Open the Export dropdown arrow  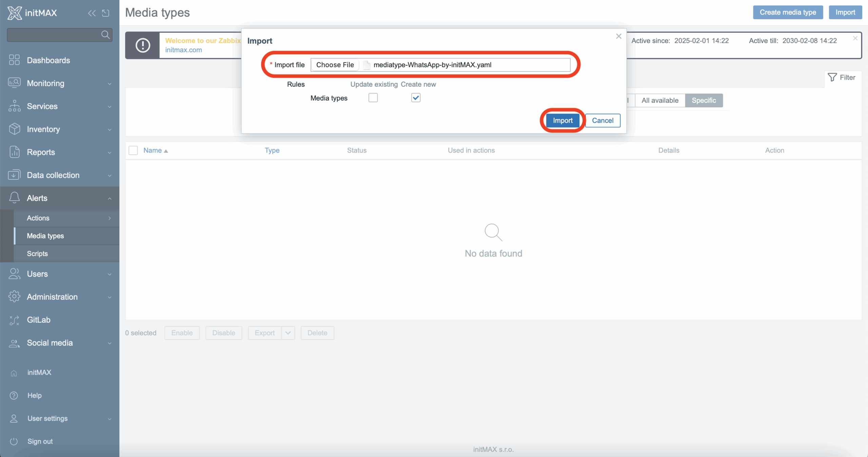288,333
